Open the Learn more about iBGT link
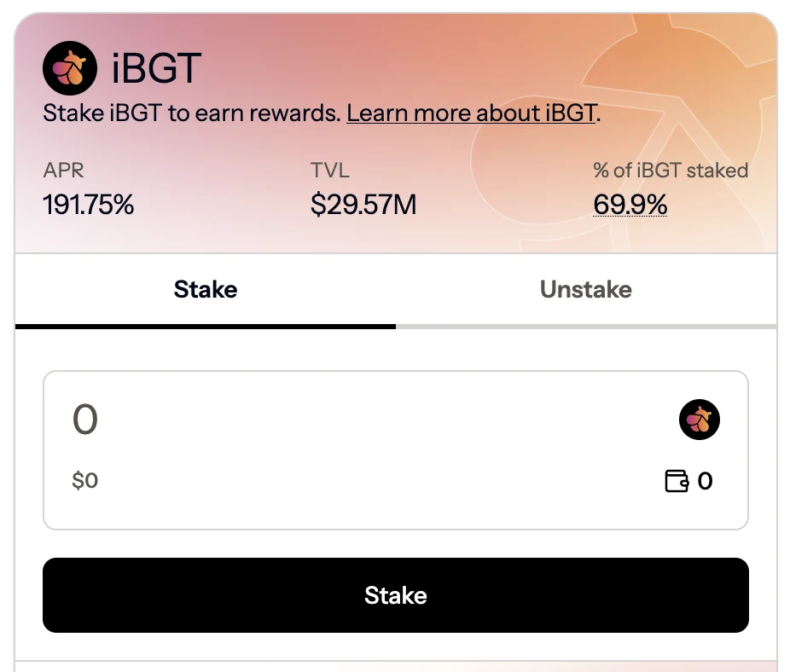Screen dimensions: 790x672 tap(471, 113)
